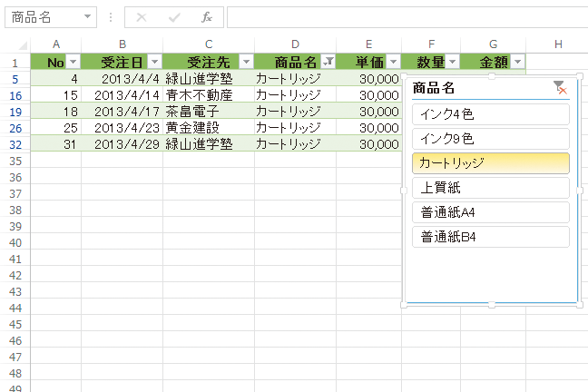Open the 金額 column filter dropdown
588x392 pixels.
click(518, 62)
